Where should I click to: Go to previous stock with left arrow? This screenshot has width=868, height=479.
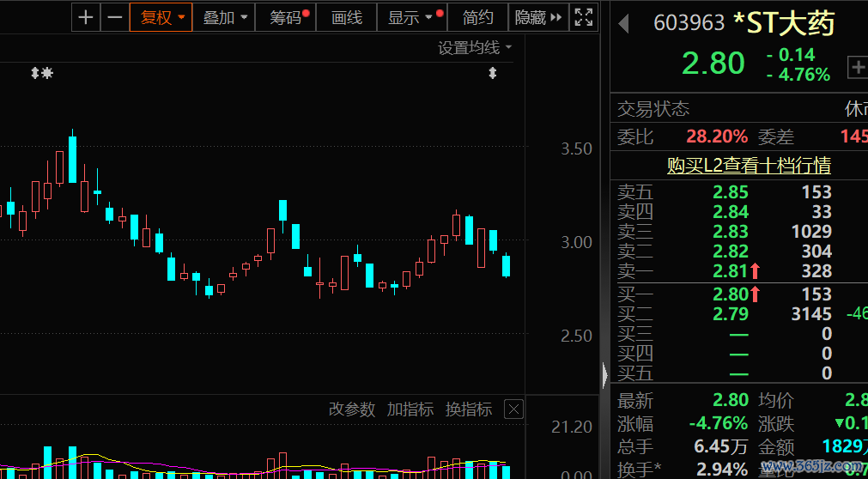624,24
